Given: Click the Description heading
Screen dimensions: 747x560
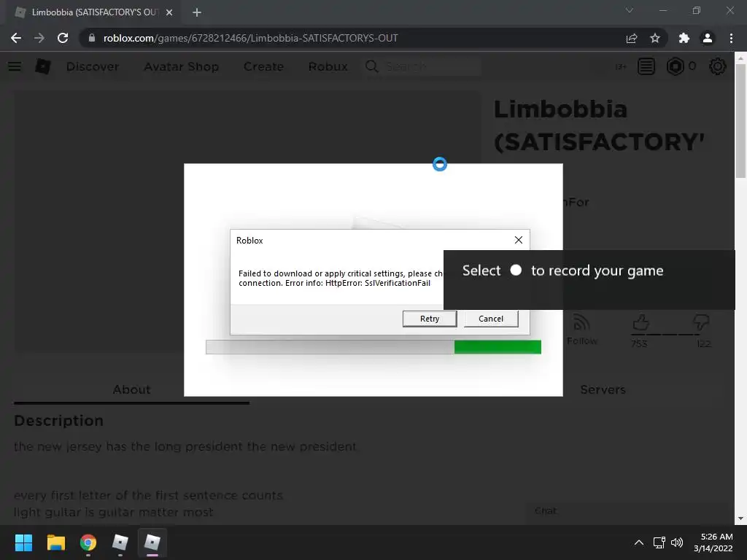Looking at the screenshot, I should click(58, 421).
